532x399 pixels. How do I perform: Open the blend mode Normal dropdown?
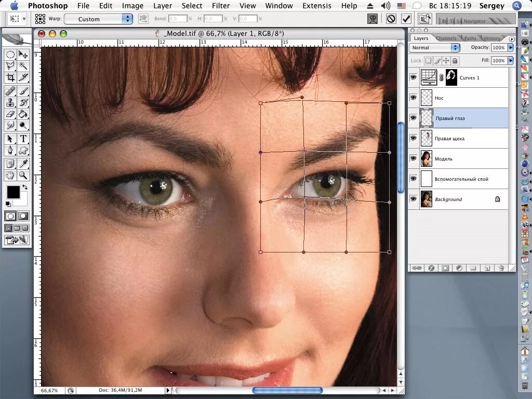pyautogui.click(x=435, y=47)
